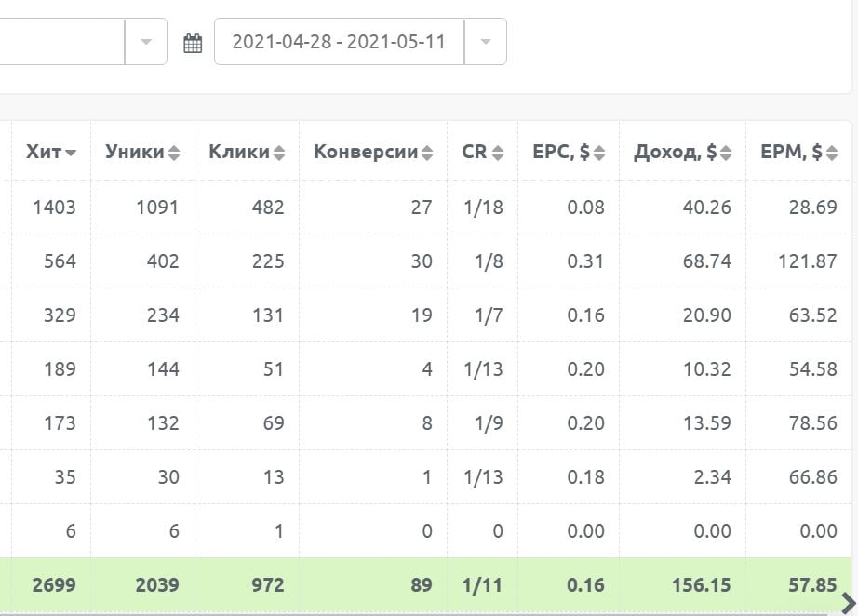Click the Уники sort arrows icon

[174, 153]
